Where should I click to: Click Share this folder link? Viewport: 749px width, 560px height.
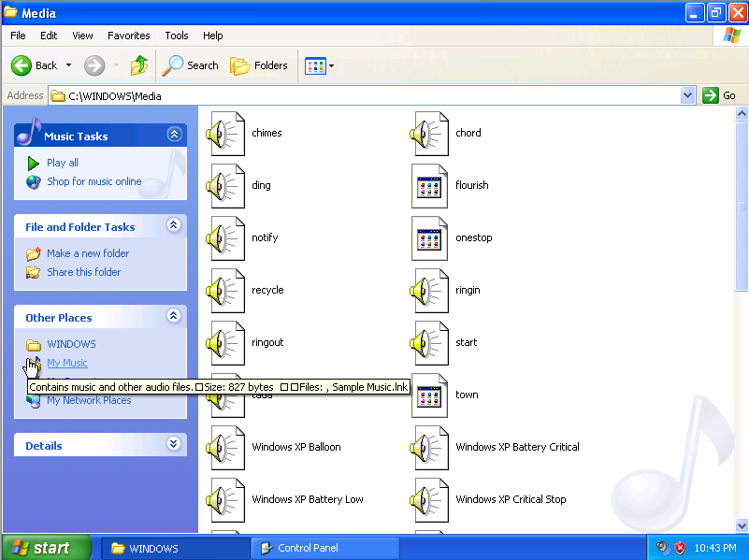point(83,272)
